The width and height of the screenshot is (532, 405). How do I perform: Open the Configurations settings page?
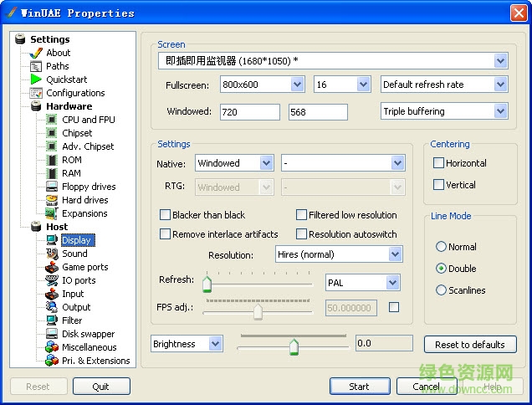tap(75, 93)
